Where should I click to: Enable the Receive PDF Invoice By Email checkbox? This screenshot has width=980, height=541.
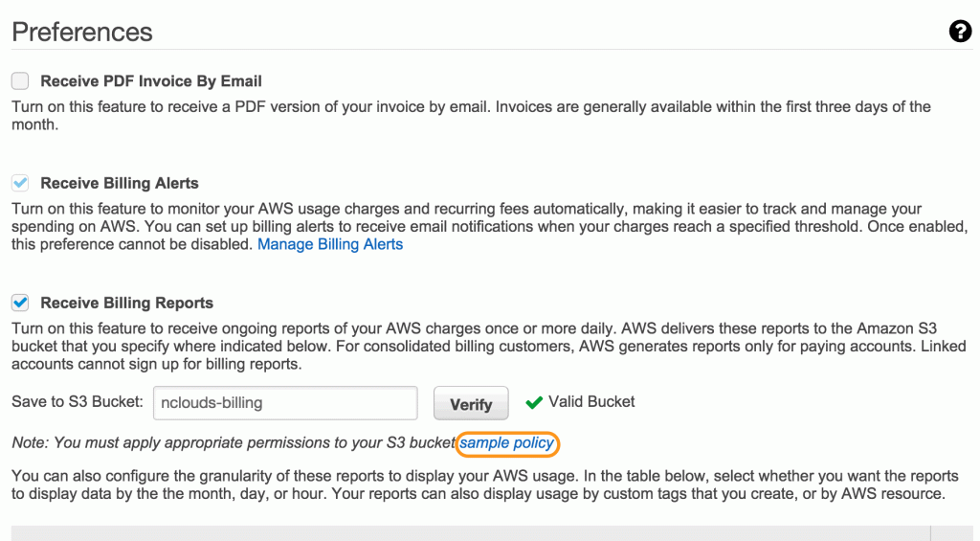20,80
